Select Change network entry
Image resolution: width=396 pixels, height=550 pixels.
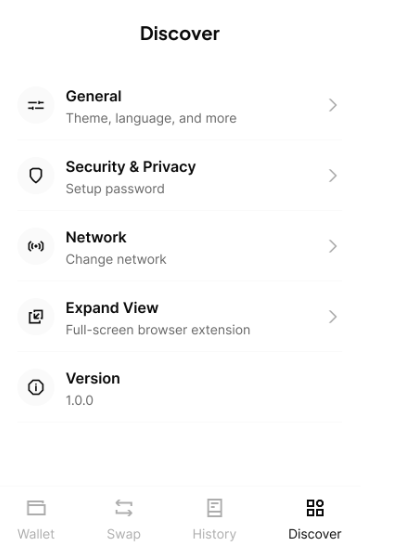(x=116, y=259)
